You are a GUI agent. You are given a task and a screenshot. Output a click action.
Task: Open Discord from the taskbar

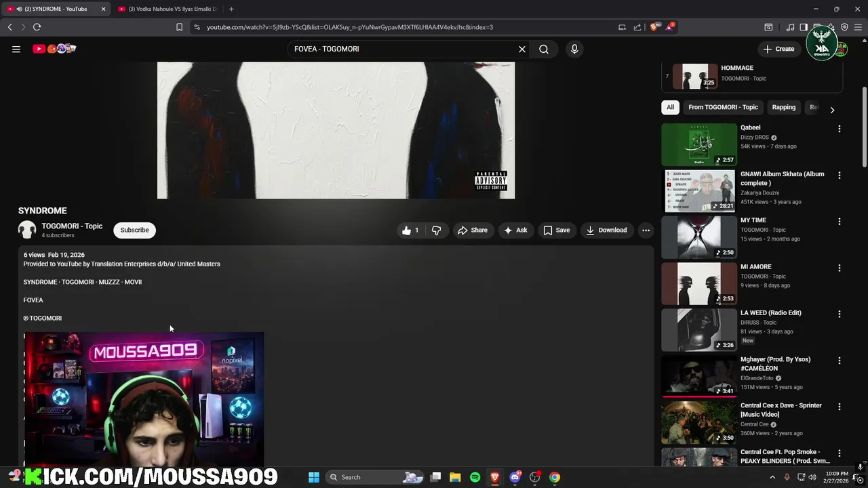pyautogui.click(x=515, y=477)
